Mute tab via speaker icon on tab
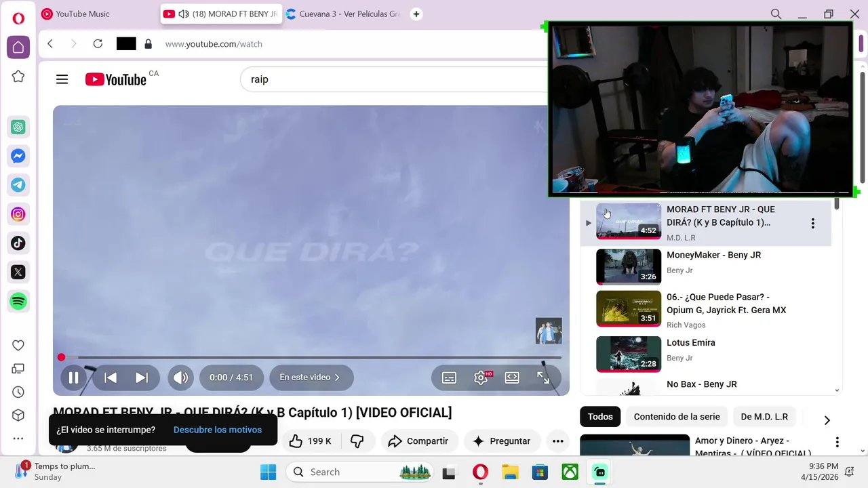This screenshot has width=868, height=488. [x=183, y=14]
